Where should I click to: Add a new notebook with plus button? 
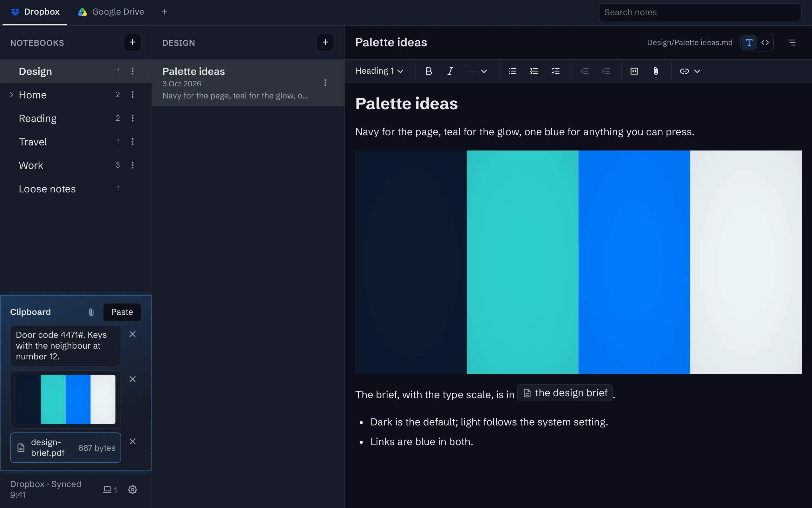(x=133, y=42)
